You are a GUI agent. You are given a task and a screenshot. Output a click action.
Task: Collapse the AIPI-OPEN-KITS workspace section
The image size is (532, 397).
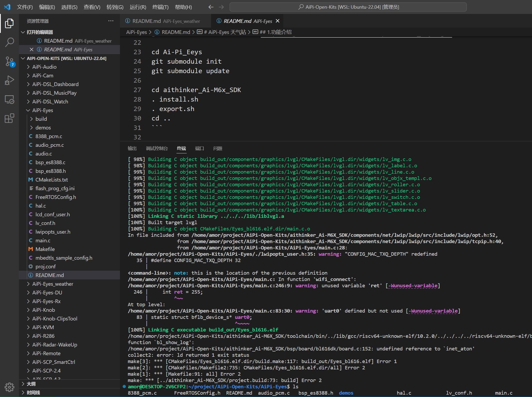(69, 58)
